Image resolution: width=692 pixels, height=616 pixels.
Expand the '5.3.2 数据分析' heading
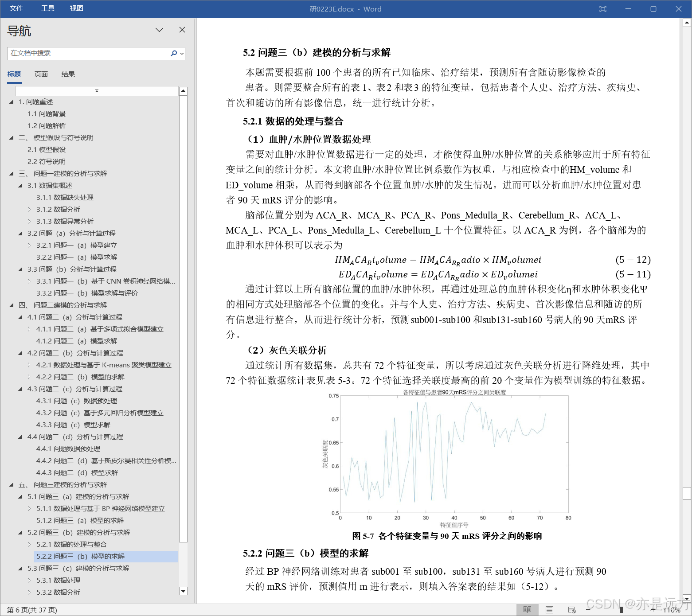29,593
